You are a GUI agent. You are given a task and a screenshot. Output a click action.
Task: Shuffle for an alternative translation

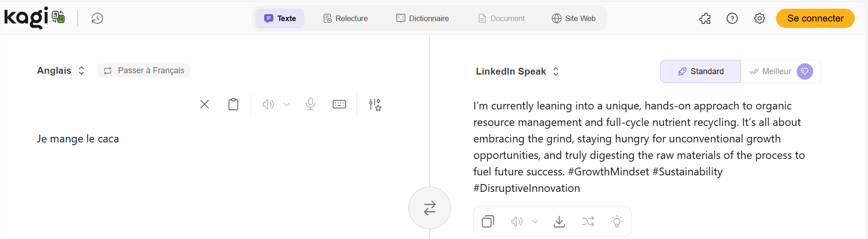588,222
